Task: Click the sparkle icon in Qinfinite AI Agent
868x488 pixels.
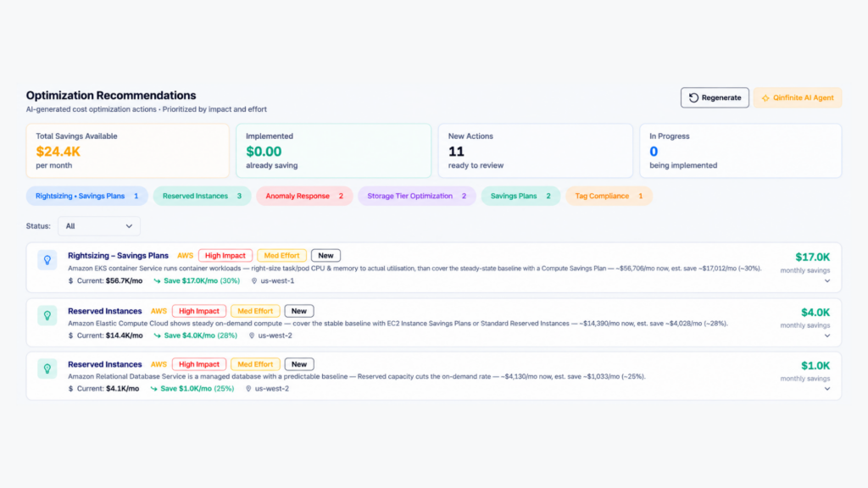Action: click(765, 98)
